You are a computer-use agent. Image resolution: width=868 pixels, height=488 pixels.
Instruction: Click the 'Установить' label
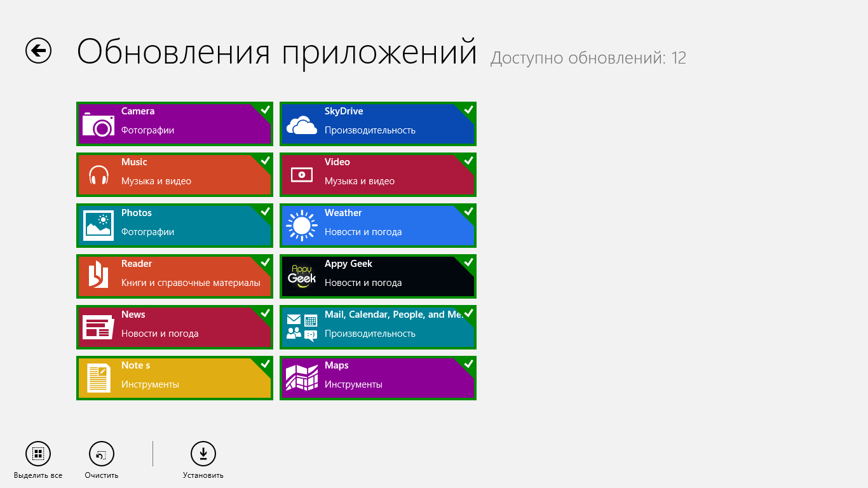pos(203,475)
